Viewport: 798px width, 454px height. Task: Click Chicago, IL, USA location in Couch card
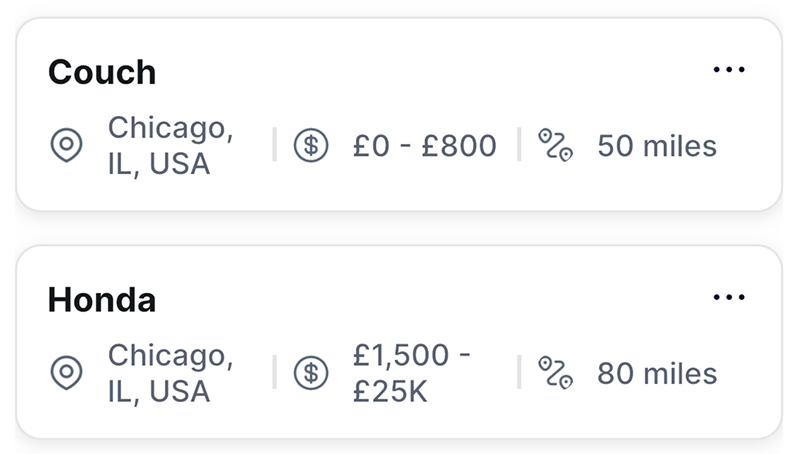170,146
